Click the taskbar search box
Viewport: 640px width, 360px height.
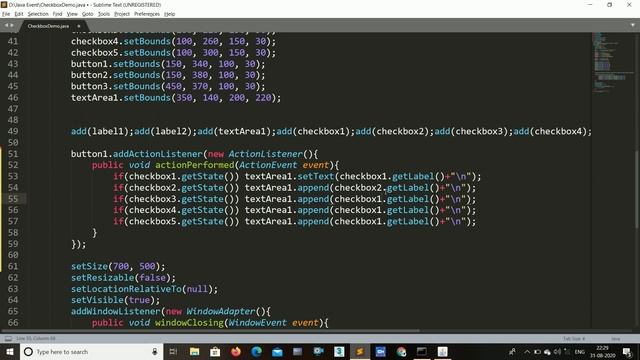coord(91,351)
